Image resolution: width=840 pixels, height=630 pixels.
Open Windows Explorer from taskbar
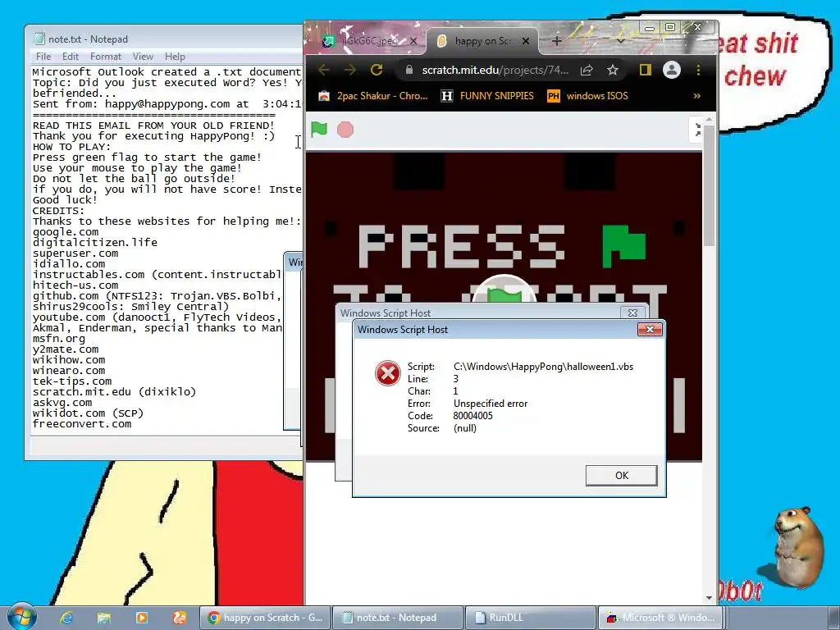pos(104,618)
